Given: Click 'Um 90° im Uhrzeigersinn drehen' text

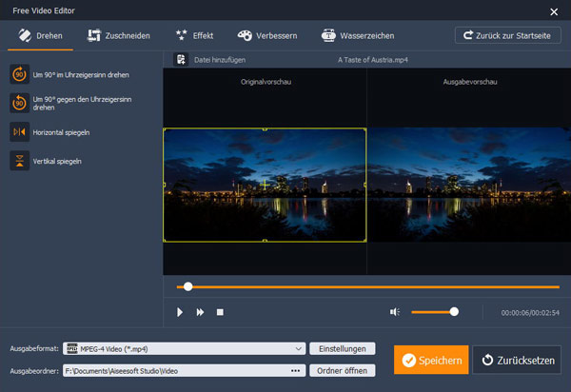Looking at the screenshot, I should [81, 74].
